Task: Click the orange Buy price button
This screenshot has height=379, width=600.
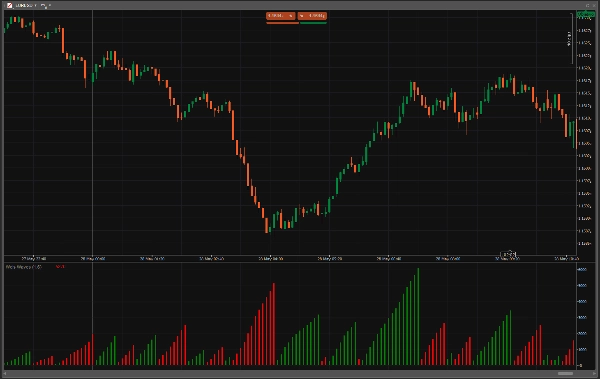Action: [x=312, y=16]
